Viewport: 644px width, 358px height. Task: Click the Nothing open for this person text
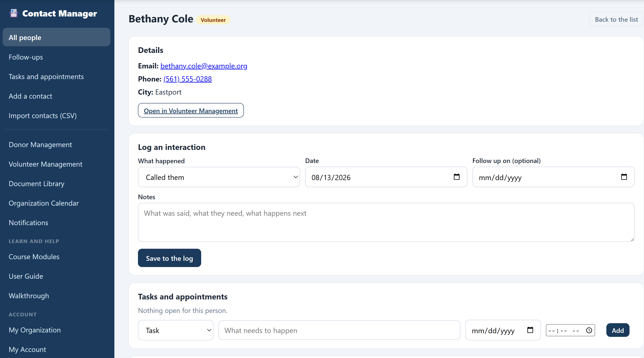coord(183,310)
